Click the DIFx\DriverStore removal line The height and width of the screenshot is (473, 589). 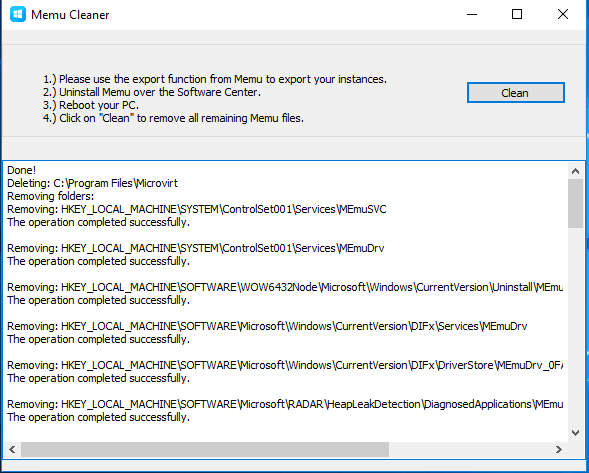point(285,365)
